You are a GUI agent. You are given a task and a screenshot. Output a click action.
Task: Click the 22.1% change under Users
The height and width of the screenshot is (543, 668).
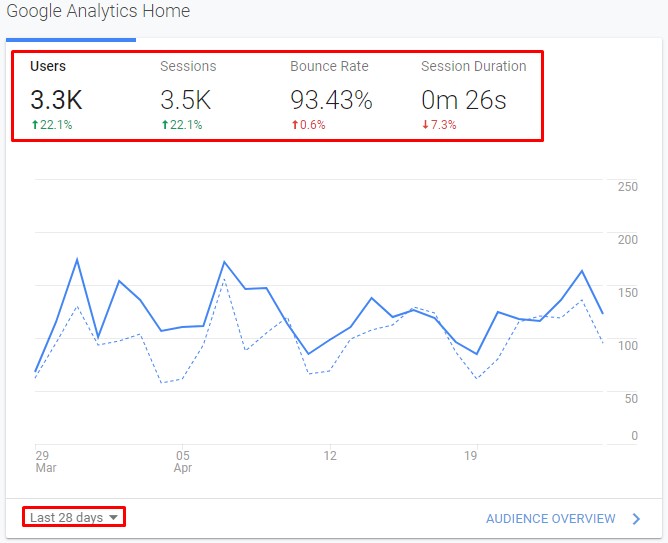pos(52,125)
